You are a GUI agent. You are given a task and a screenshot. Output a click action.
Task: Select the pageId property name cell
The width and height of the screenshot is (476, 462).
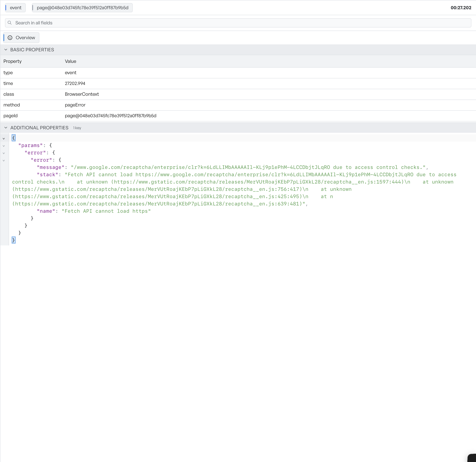10,115
